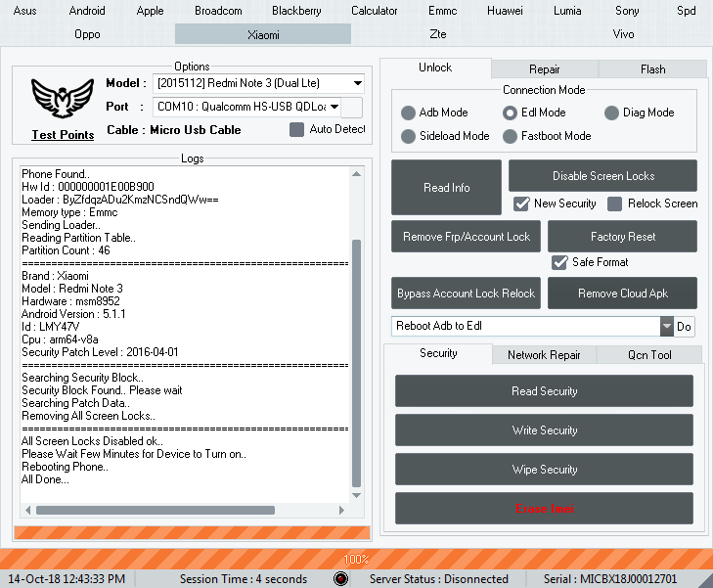Click the red Erase Imei button
This screenshot has height=588, width=713.
(545, 509)
